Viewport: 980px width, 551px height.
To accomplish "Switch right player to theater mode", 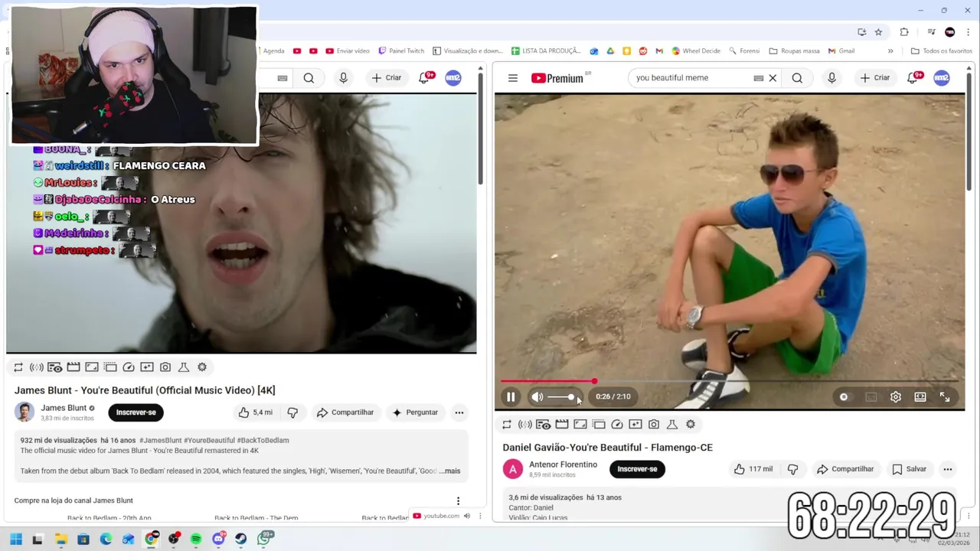I will pos(920,396).
